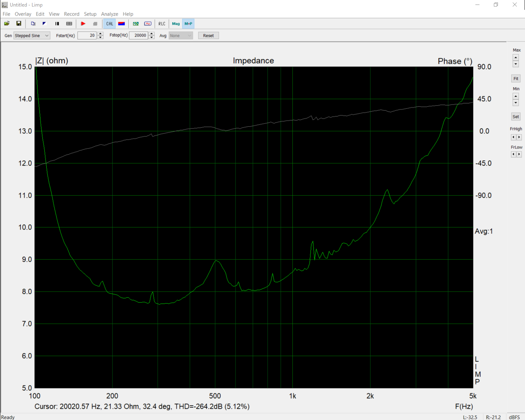The width and height of the screenshot is (525, 420).
Task: Open the Analyze menu
Action: (110, 14)
